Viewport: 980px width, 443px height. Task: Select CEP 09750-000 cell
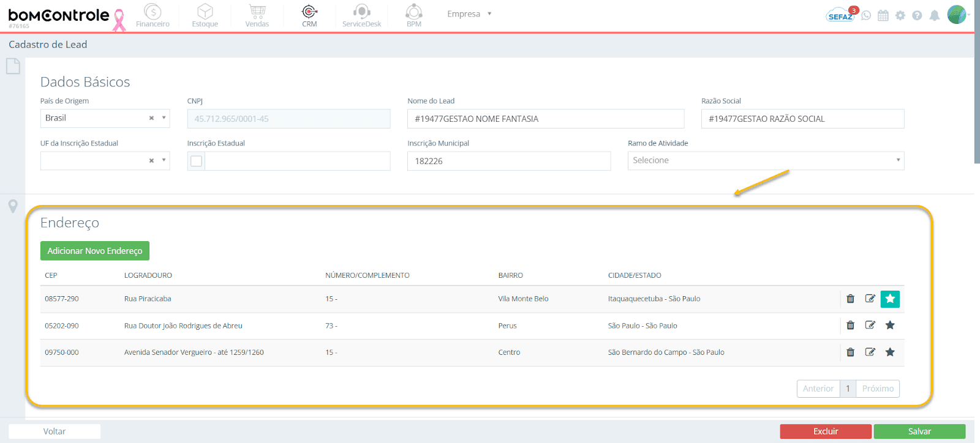pyautogui.click(x=62, y=352)
